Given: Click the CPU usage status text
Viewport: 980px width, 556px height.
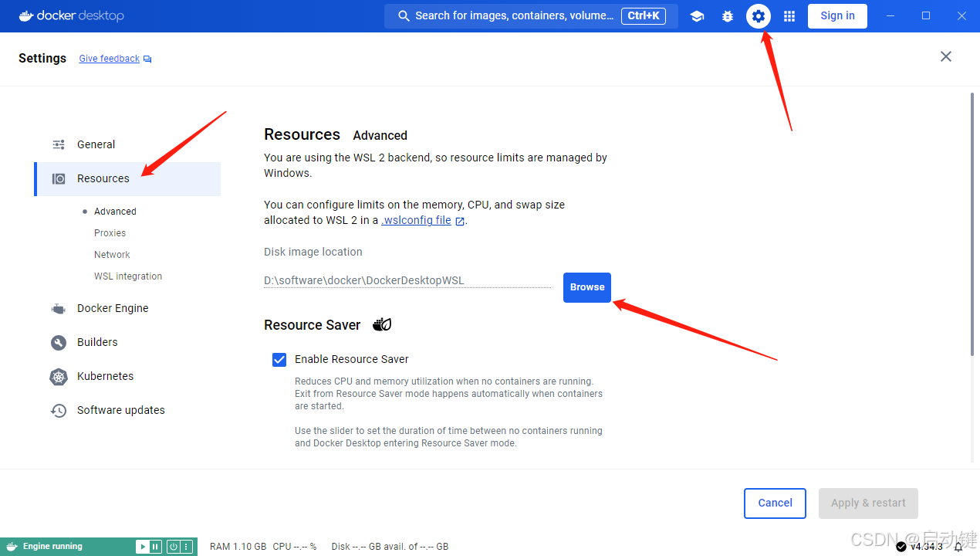Looking at the screenshot, I should click(295, 547).
